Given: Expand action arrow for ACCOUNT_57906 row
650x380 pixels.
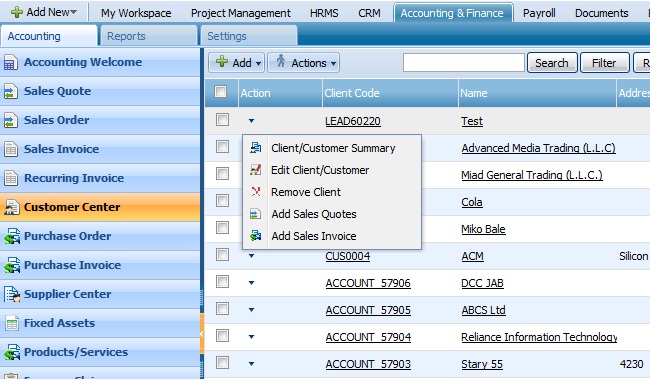Looking at the screenshot, I should tap(251, 283).
